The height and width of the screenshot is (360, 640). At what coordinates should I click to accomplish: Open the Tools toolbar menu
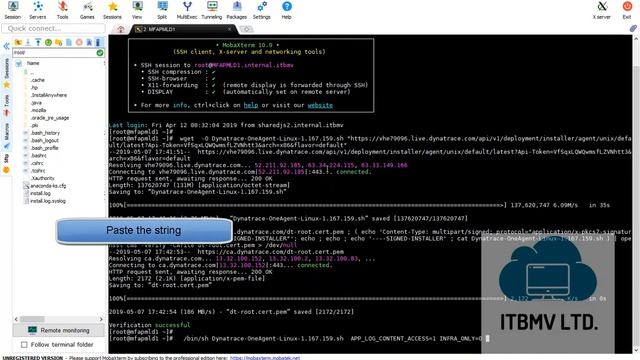pos(62,10)
